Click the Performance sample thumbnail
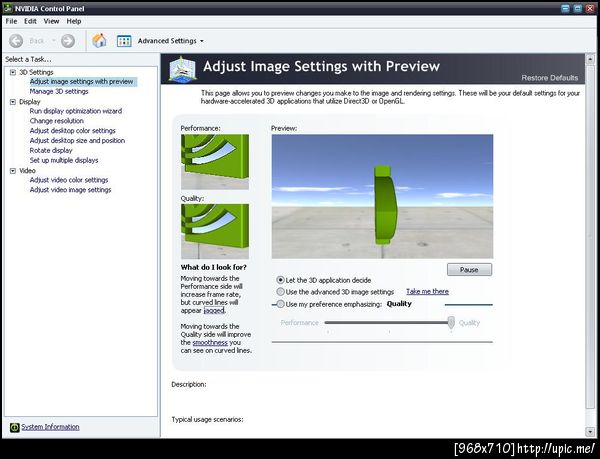The height and width of the screenshot is (459, 600). 215,162
